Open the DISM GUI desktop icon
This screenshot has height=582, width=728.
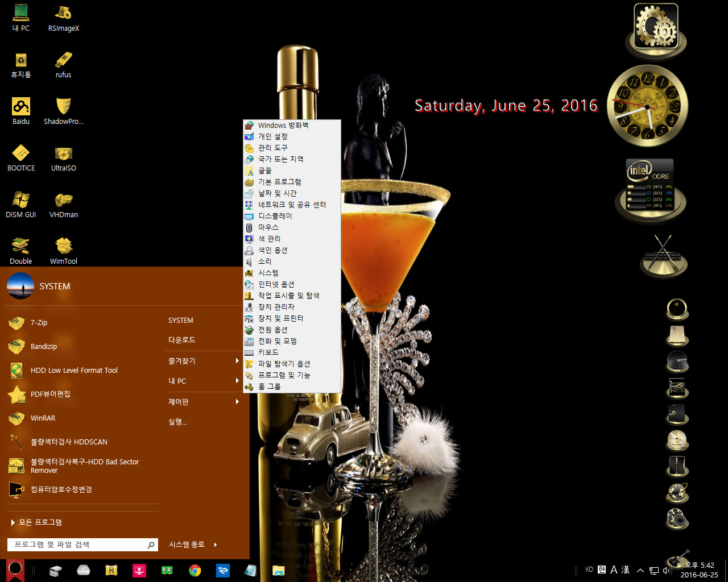[21, 204]
